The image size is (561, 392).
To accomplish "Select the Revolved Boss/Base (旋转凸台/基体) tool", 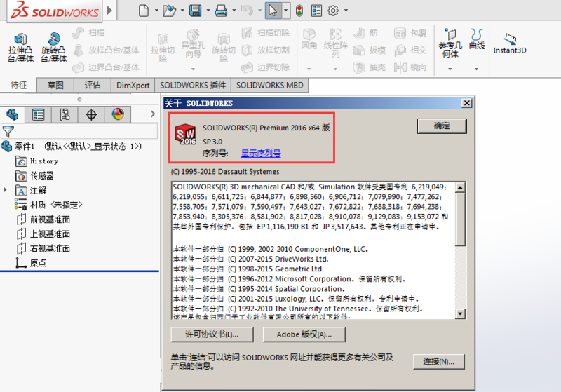I will 54,48.
